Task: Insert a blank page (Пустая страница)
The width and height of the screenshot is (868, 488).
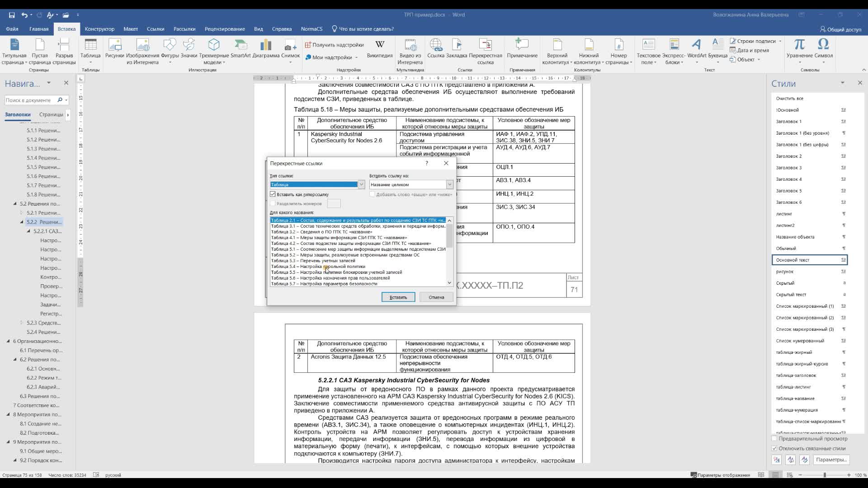Action: pyautogui.click(x=40, y=52)
